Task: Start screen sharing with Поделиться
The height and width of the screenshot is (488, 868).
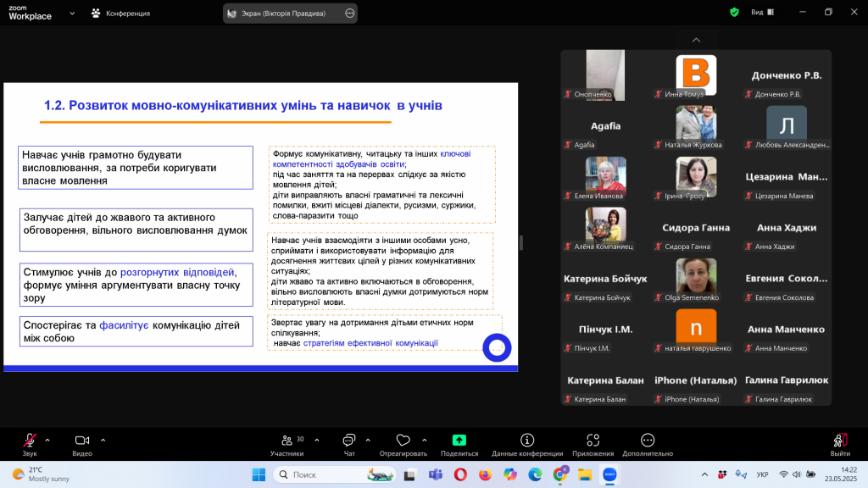Action: pyautogui.click(x=459, y=444)
